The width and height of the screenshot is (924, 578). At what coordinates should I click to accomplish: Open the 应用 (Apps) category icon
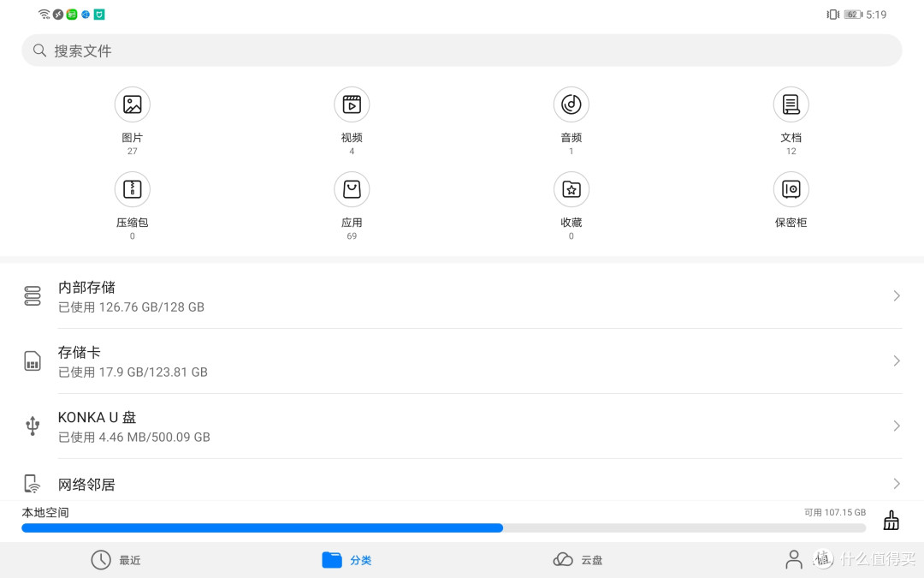(352, 189)
